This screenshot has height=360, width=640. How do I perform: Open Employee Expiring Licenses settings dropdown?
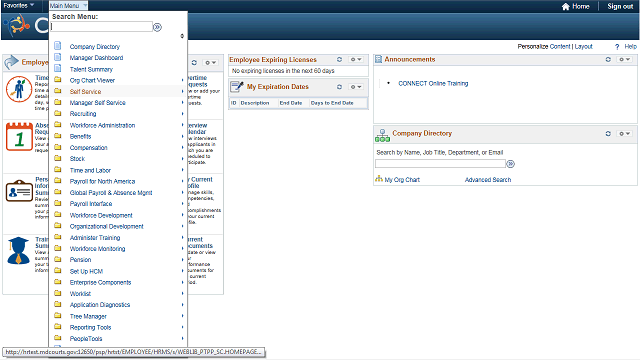(x=356, y=60)
